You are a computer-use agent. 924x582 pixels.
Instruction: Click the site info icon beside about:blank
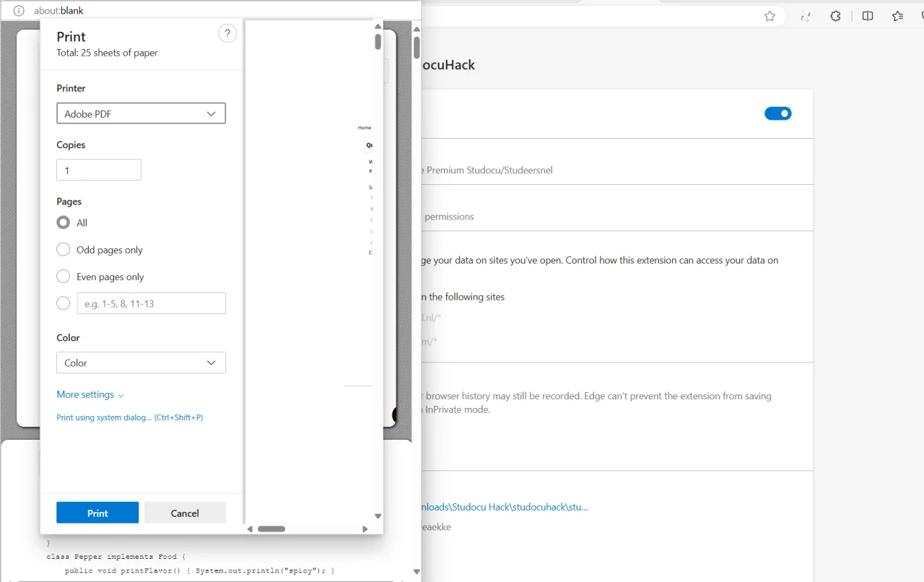click(19, 11)
